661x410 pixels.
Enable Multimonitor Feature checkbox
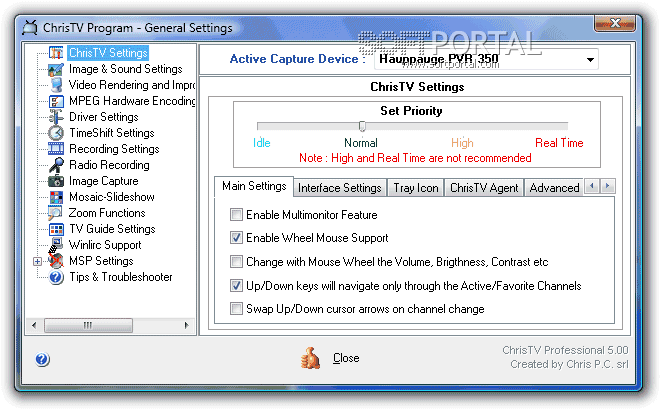[x=236, y=214]
